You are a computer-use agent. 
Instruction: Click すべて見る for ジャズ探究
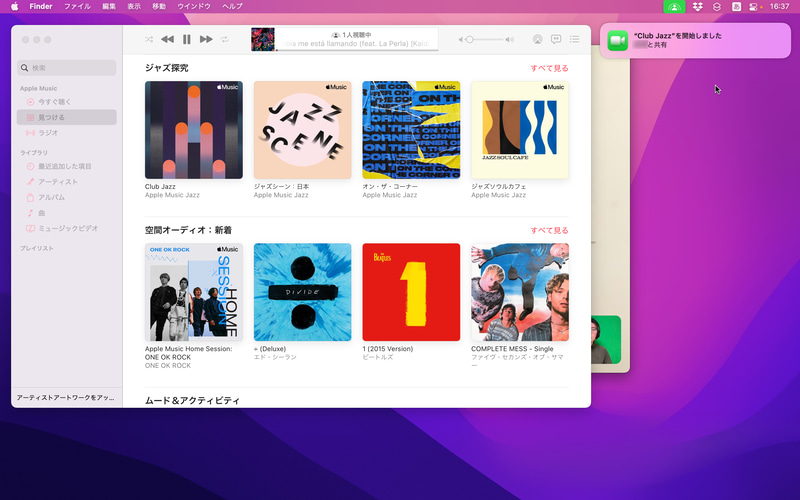pos(549,68)
